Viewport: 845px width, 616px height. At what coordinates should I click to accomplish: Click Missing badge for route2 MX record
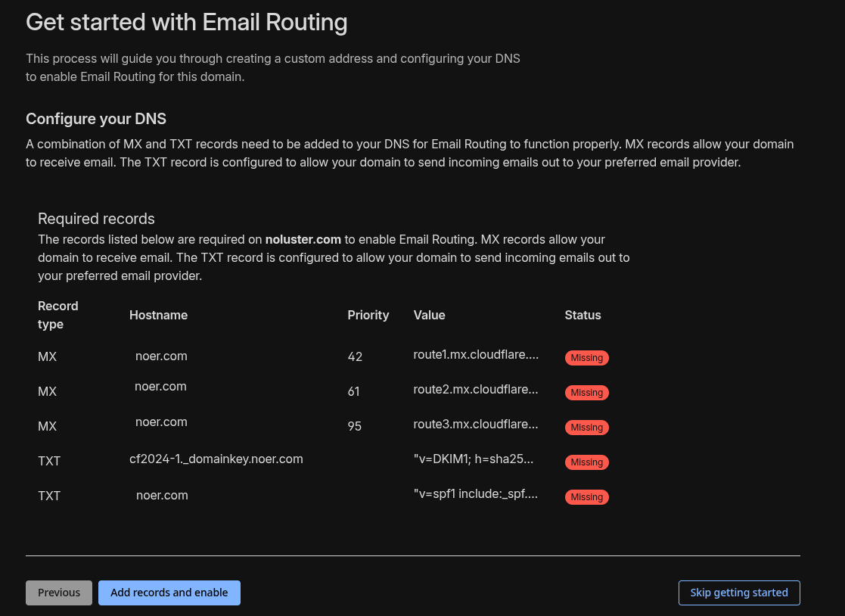(586, 393)
